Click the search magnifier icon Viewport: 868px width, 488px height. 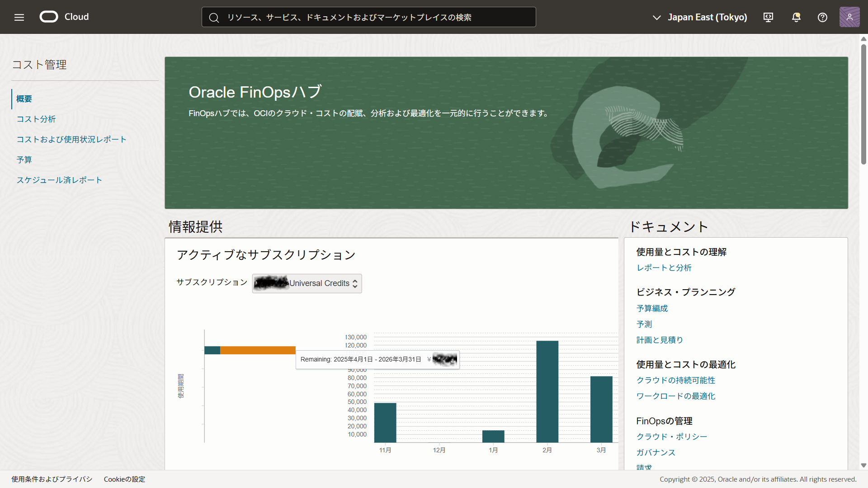tap(214, 18)
